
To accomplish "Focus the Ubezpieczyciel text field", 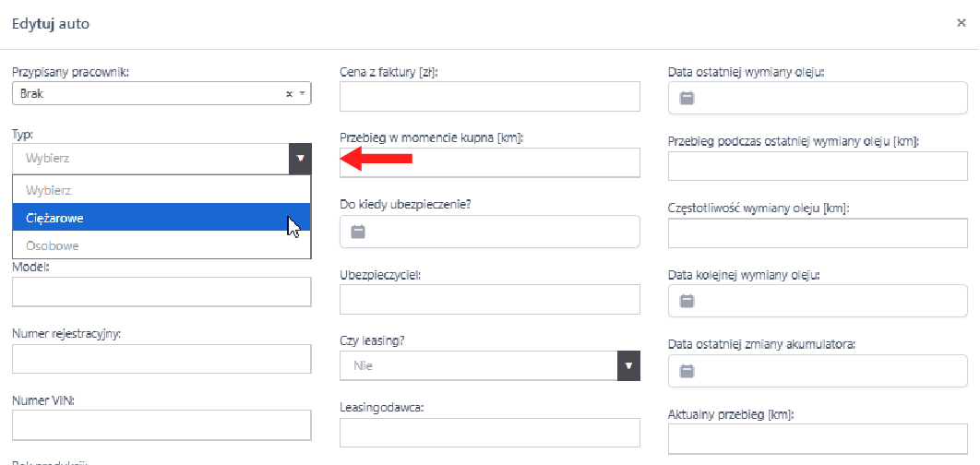I will coord(489,299).
